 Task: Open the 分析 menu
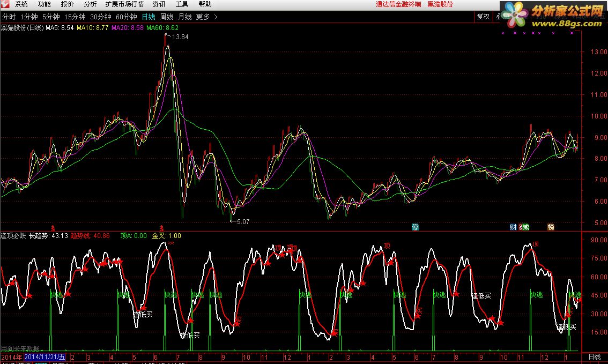(90, 4)
